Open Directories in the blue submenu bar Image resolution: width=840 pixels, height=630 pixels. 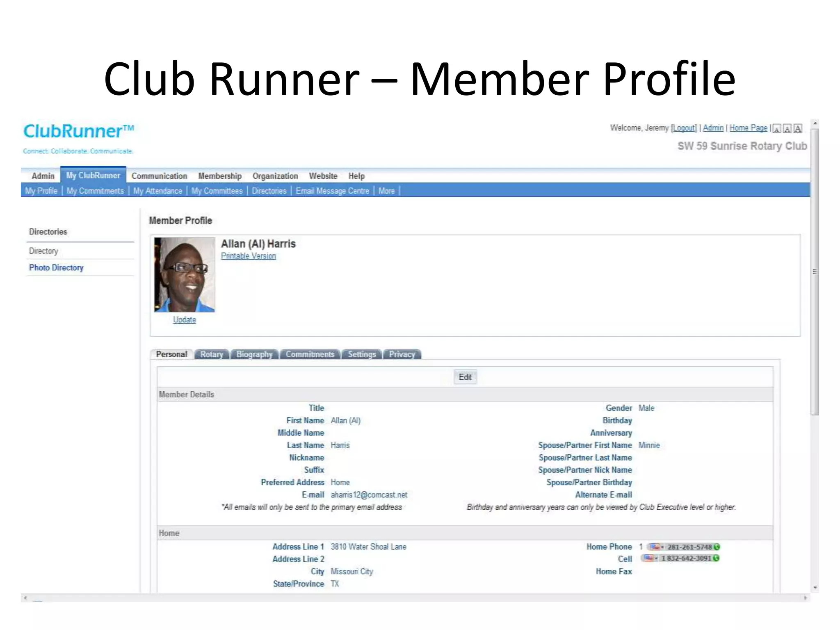click(269, 191)
